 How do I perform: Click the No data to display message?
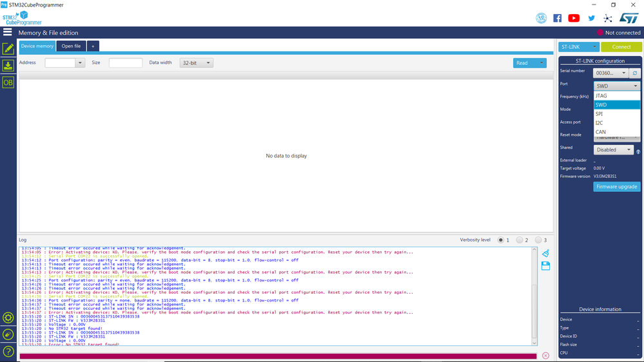286,156
